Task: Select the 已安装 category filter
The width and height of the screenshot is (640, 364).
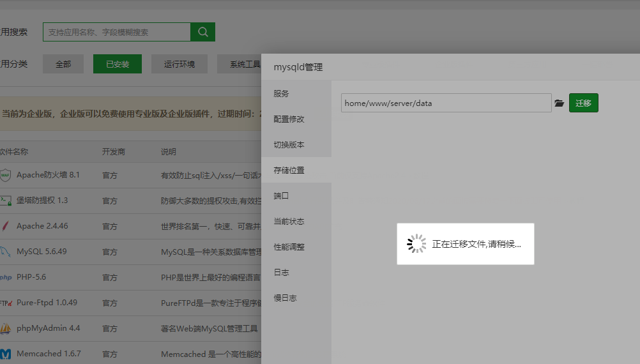Action: [x=118, y=64]
